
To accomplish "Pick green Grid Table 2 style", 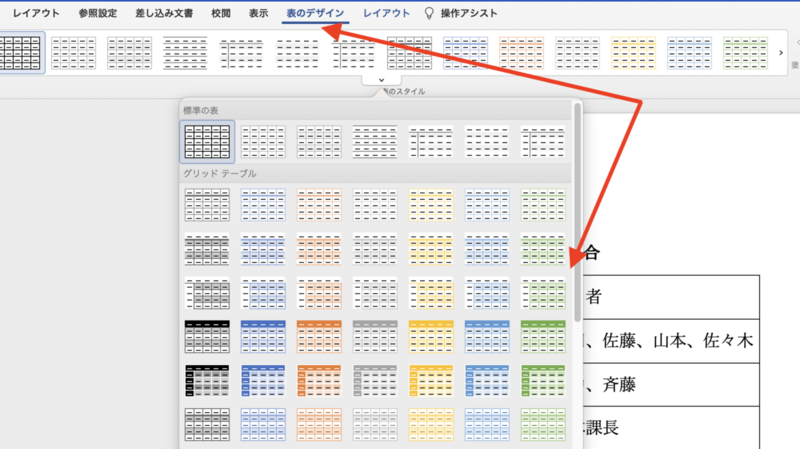I will pos(543,250).
